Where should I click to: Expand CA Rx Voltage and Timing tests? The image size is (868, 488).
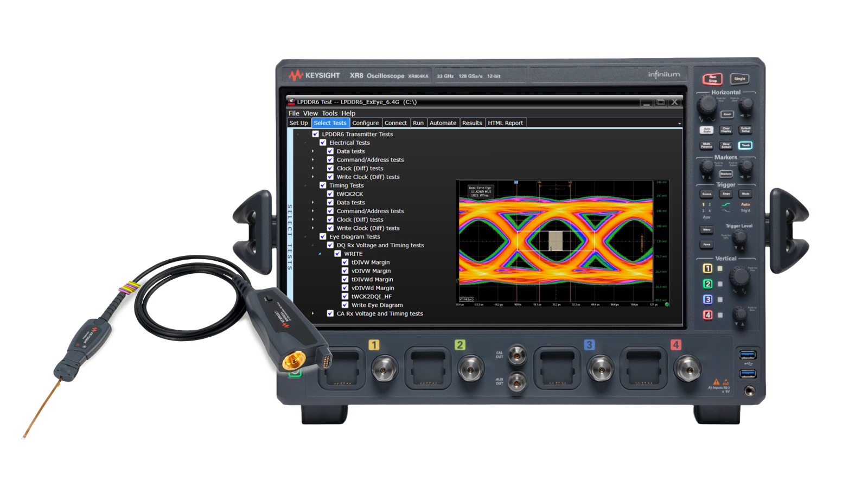click(312, 313)
